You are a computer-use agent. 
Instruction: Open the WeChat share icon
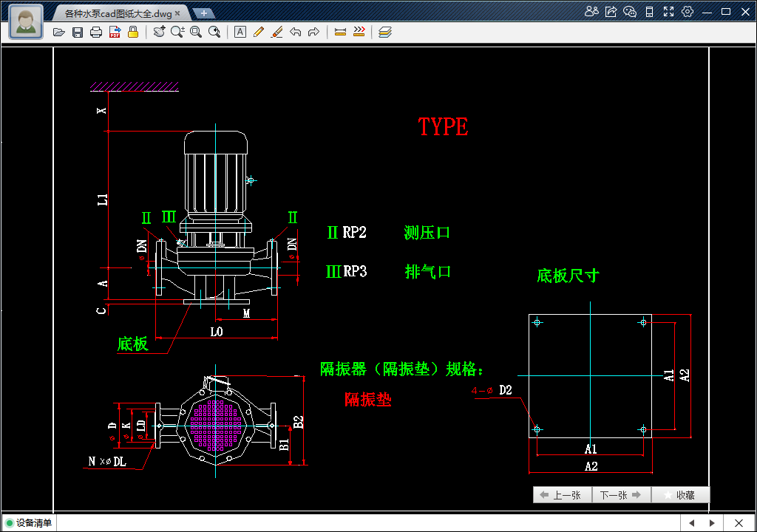(x=630, y=12)
